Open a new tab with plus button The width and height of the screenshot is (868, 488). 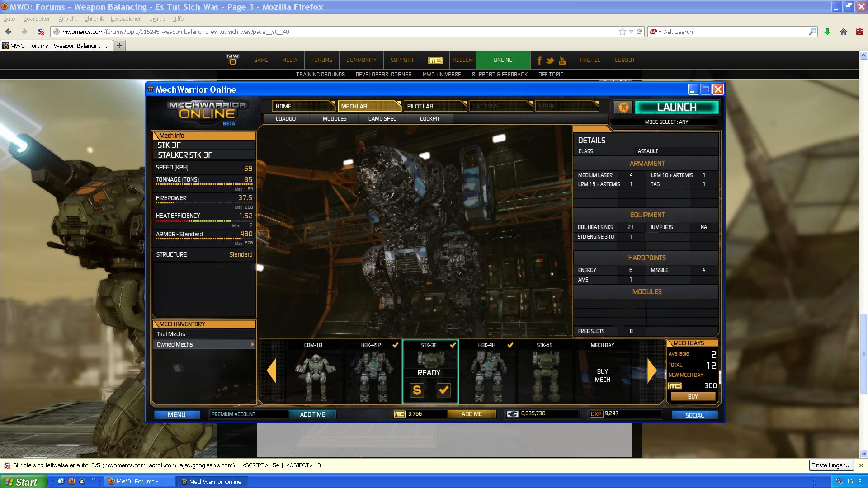click(x=119, y=46)
